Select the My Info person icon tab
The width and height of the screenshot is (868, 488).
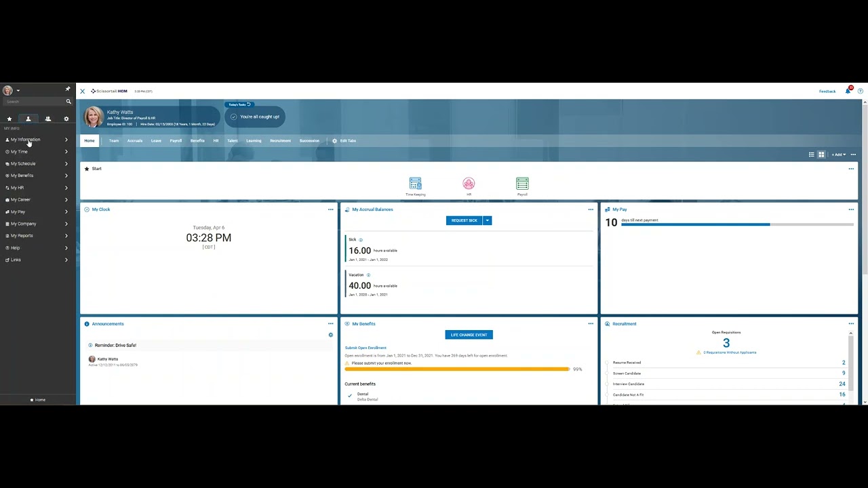28,119
